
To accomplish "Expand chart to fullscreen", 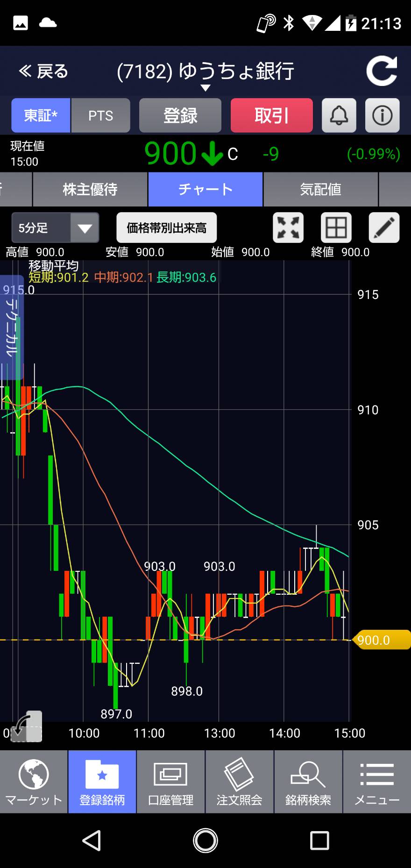I will [288, 228].
